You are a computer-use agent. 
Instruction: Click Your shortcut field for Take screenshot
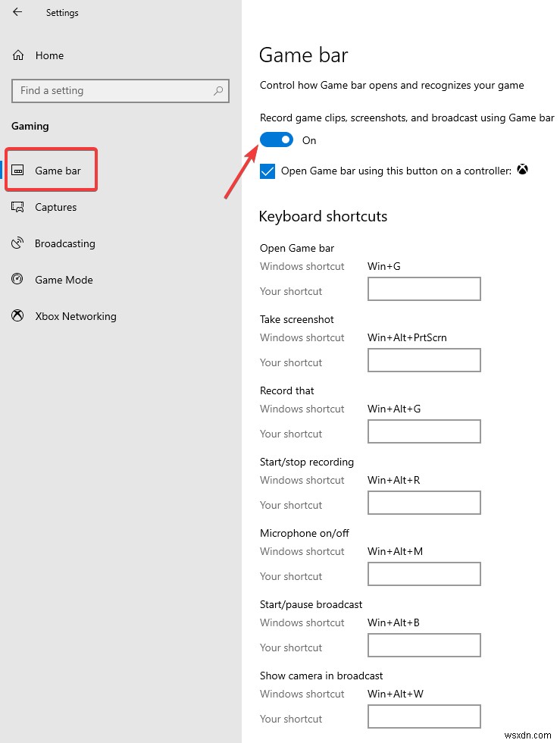coord(424,359)
